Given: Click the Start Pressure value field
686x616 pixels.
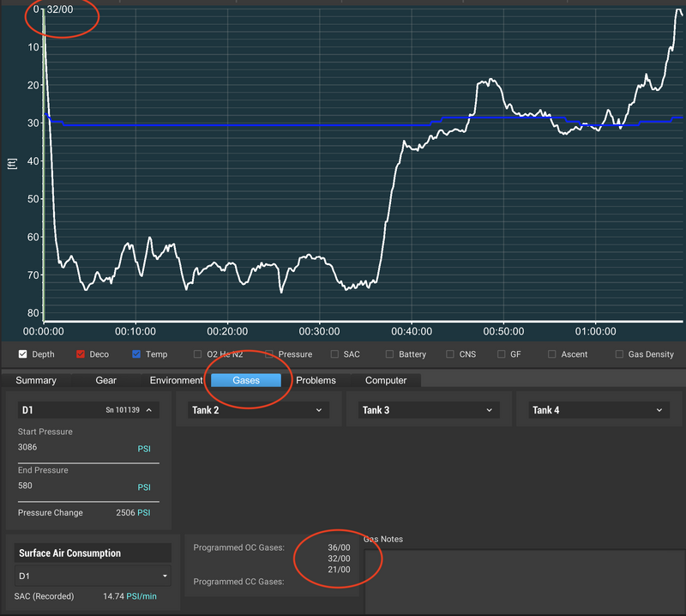Looking at the screenshot, I should click(69, 448).
